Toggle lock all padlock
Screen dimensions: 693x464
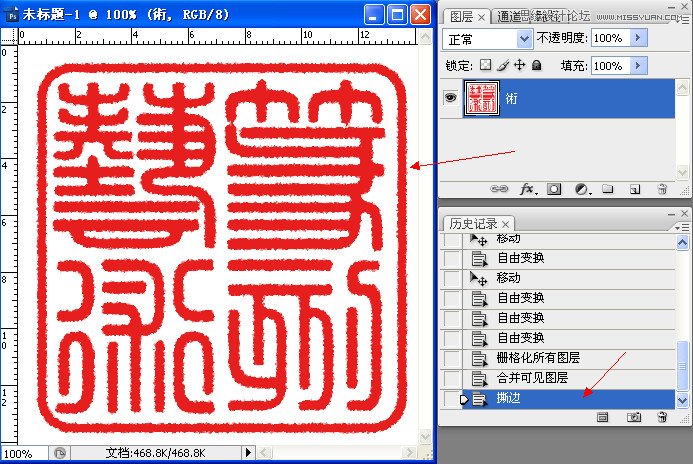(537, 65)
